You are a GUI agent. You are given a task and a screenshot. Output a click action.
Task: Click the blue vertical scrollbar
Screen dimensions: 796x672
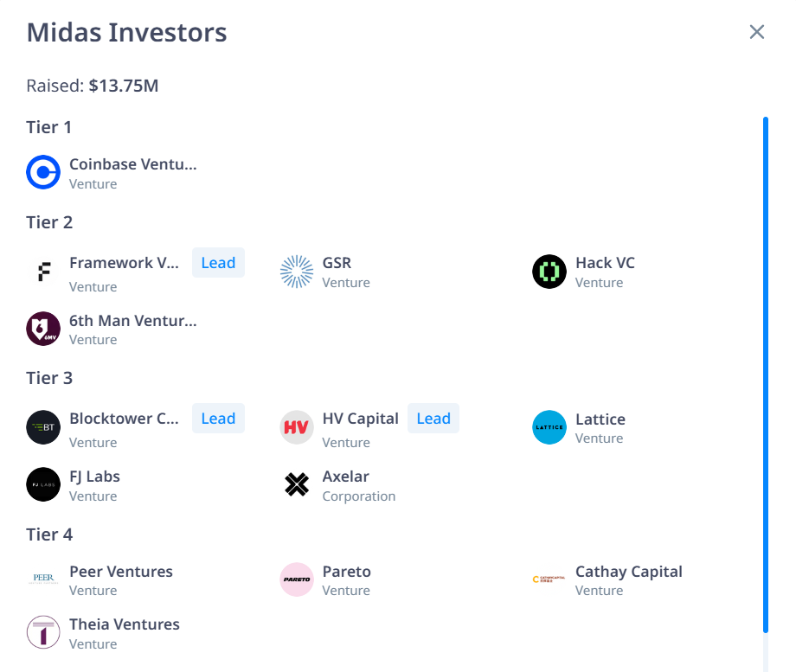(x=766, y=372)
